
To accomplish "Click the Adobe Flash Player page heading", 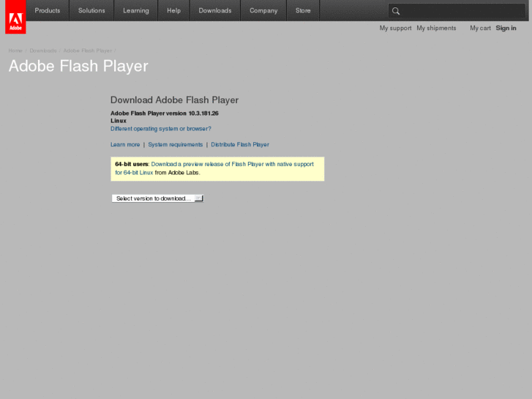I will click(78, 66).
